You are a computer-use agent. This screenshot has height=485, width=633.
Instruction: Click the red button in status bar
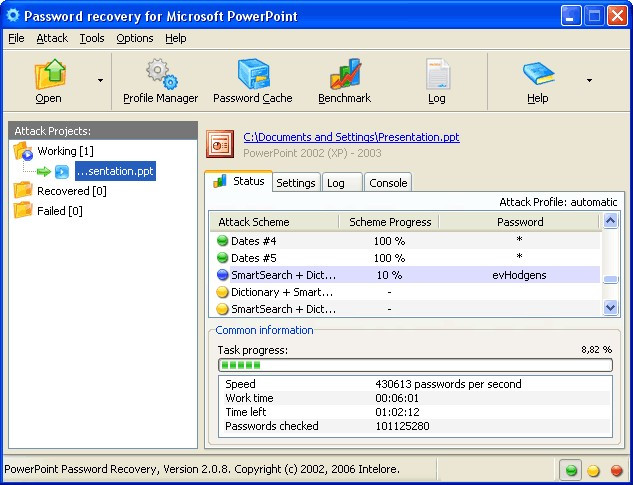[x=616, y=470]
